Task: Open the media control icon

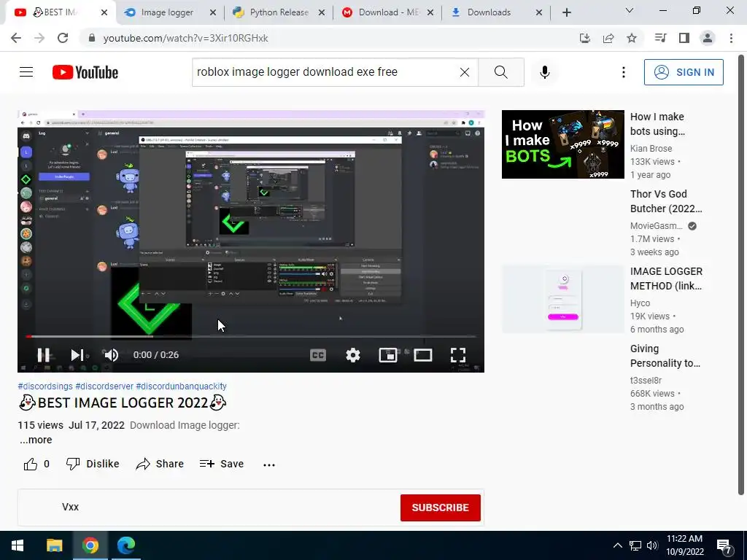Action: point(660,38)
